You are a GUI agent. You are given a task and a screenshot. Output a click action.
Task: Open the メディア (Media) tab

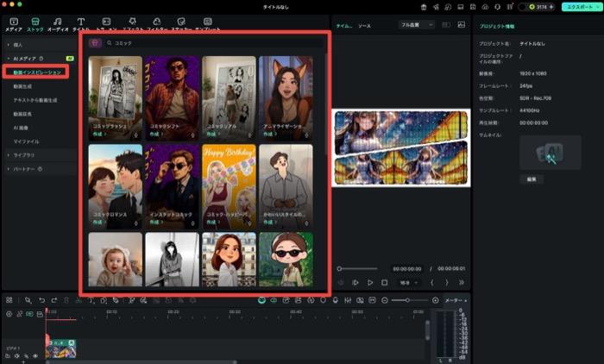pos(14,24)
